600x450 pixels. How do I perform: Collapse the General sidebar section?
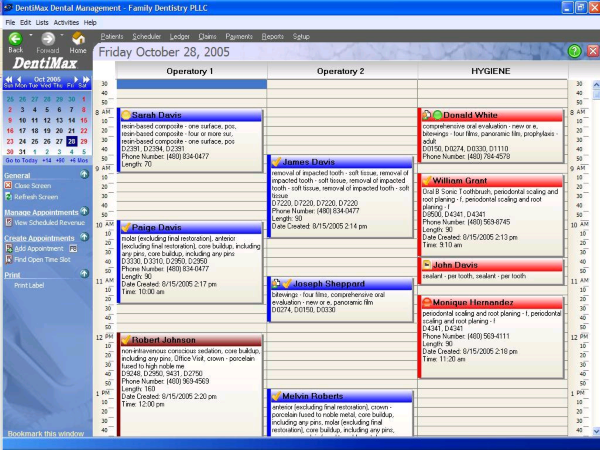point(84,175)
